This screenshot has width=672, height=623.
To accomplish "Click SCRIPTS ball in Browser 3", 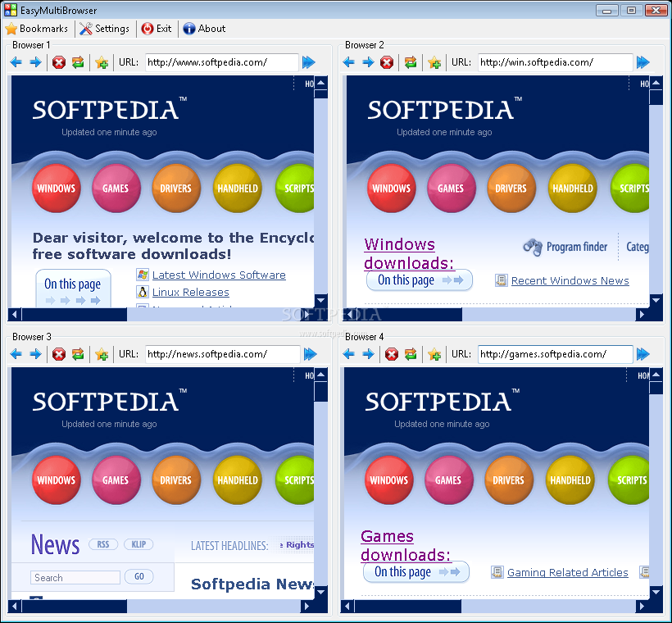I will click(x=296, y=480).
